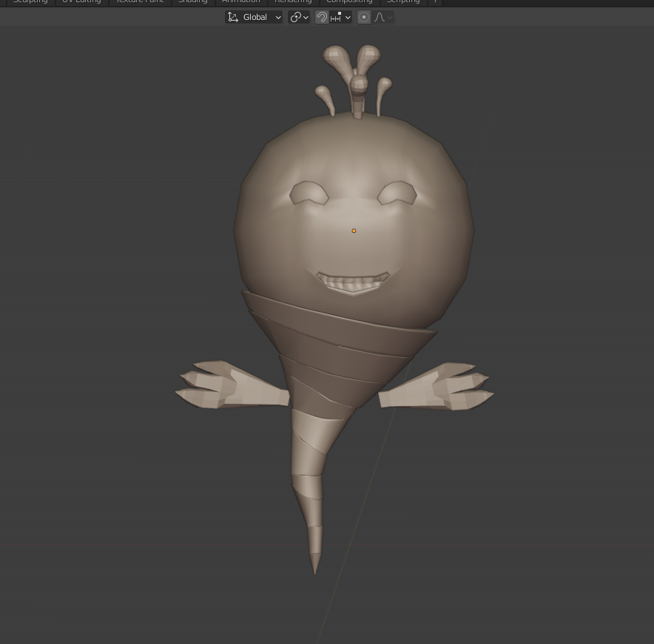Switch to the Animation workspace tab
654x644 pixels.
(x=240, y=1)
